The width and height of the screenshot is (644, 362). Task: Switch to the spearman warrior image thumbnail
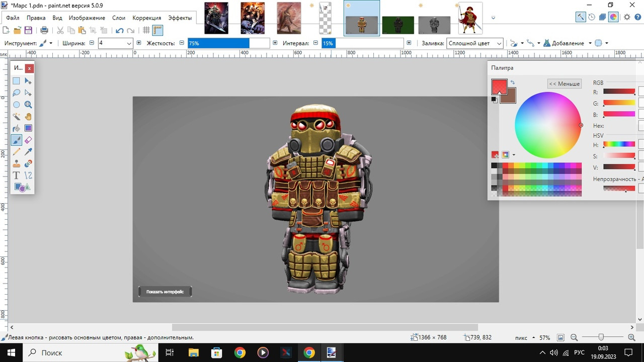coord(470,18)
